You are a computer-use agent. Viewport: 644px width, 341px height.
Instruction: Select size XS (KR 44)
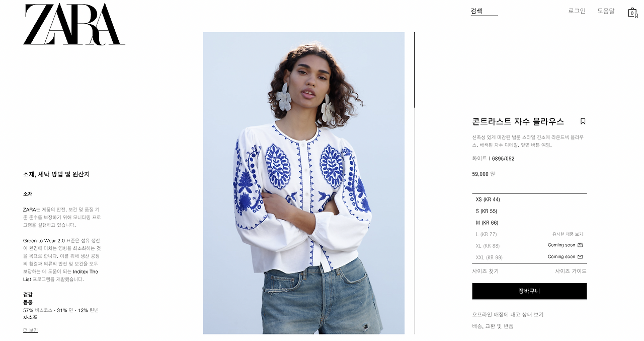529,199
